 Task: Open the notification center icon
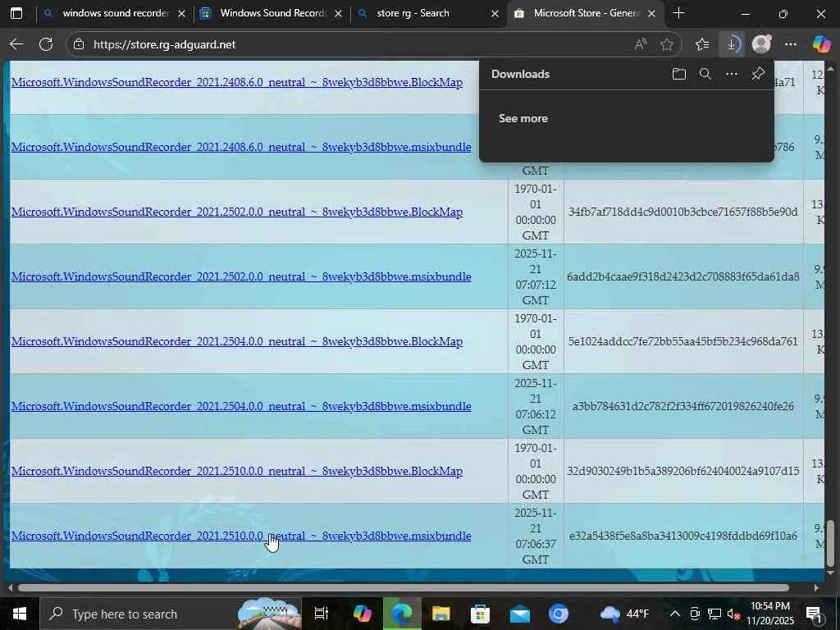click(814, 614)
